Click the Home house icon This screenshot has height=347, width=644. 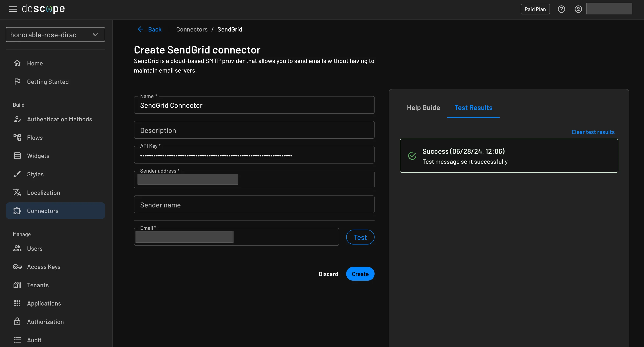(x=17, y=63)
